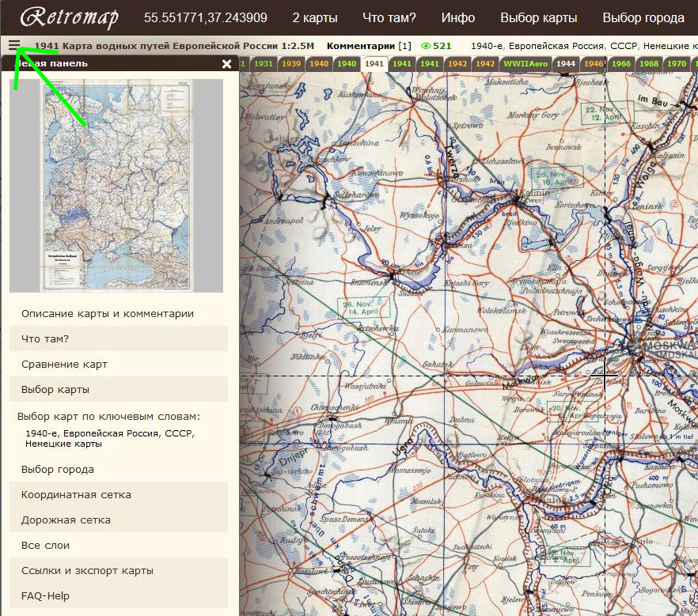This screenshot has height=616, width=698.
Task: Toggle Координатная сетка grid overlay
Action: click(76, 495)
